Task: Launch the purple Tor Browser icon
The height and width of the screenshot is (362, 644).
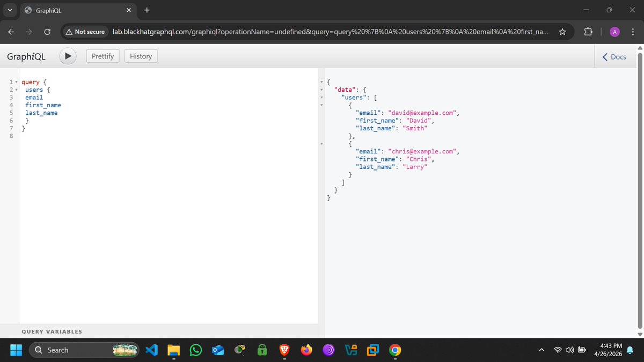Action: (328, 350)
